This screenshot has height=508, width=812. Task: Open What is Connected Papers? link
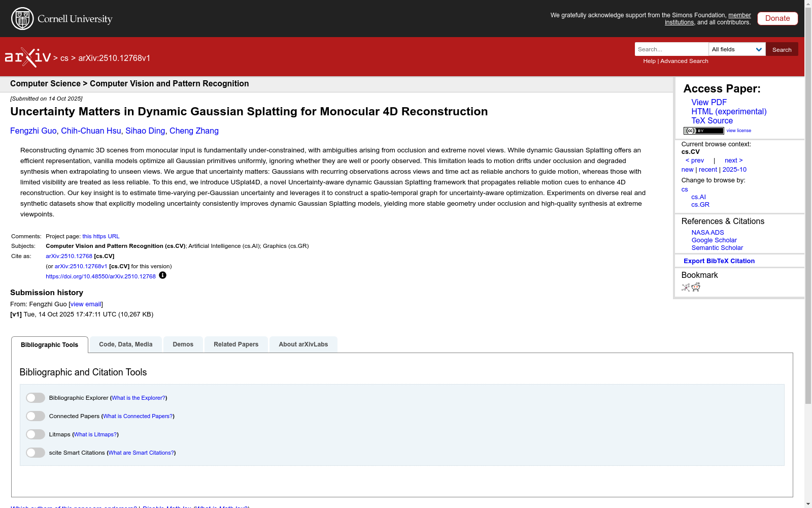pos(138,416)
